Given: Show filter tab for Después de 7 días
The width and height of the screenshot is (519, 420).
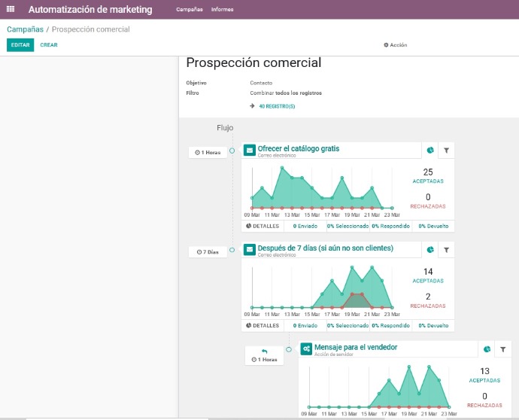Looking at the screenshot, I should click(446, 250).
